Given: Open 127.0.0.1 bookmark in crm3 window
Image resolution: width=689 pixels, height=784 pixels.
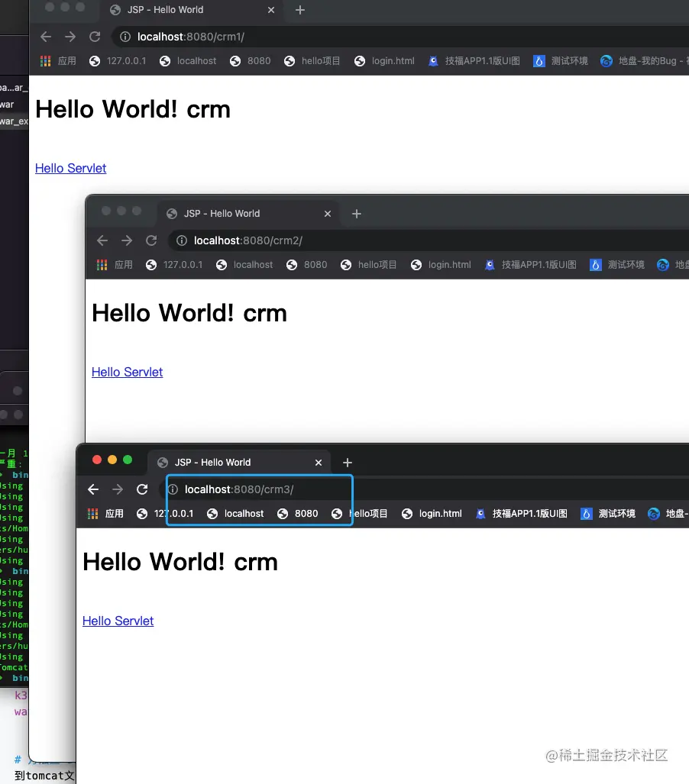Looking at the screenshot, I should [165, 514].
